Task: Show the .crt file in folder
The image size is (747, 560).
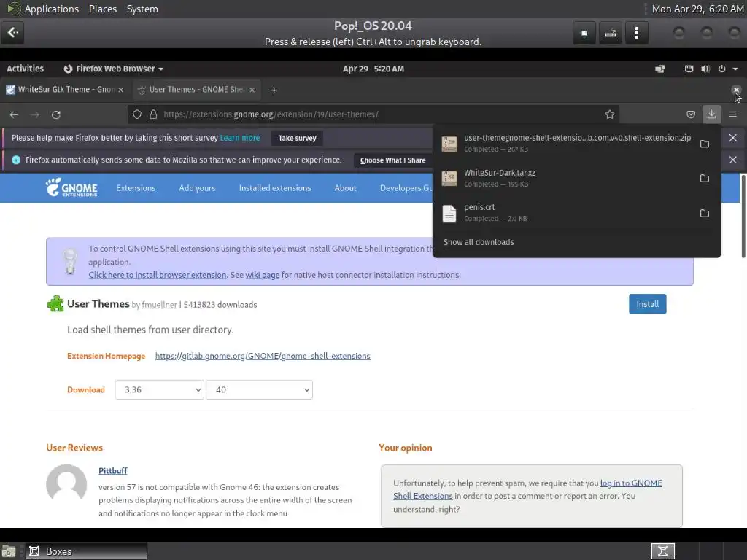Action: [x=705, y=214]
